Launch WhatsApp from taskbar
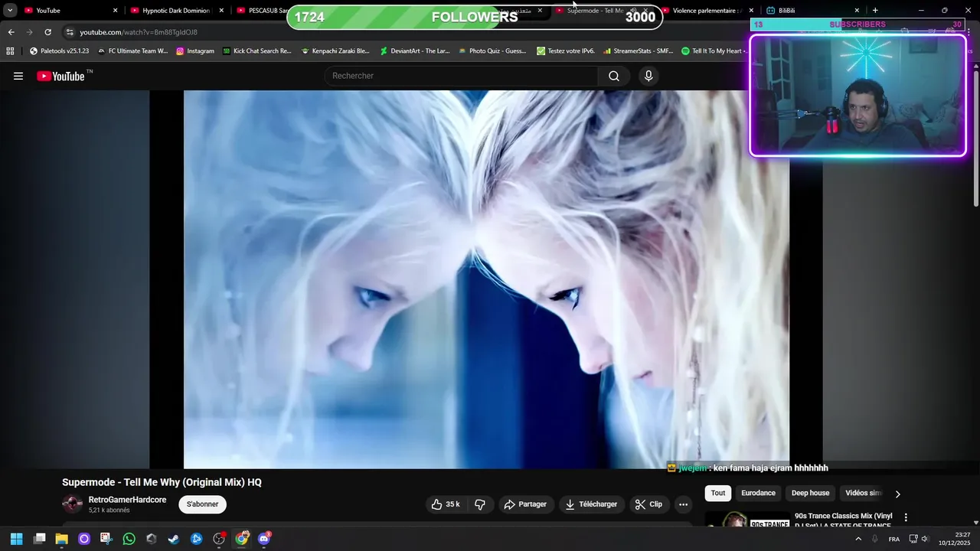Viewport: 980px width, 551px height. point(129,539)
